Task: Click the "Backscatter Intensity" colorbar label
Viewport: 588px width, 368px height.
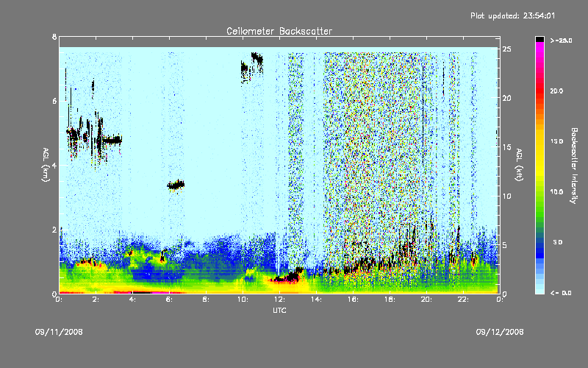Action: pyautogui.click(x=574, y=166)
